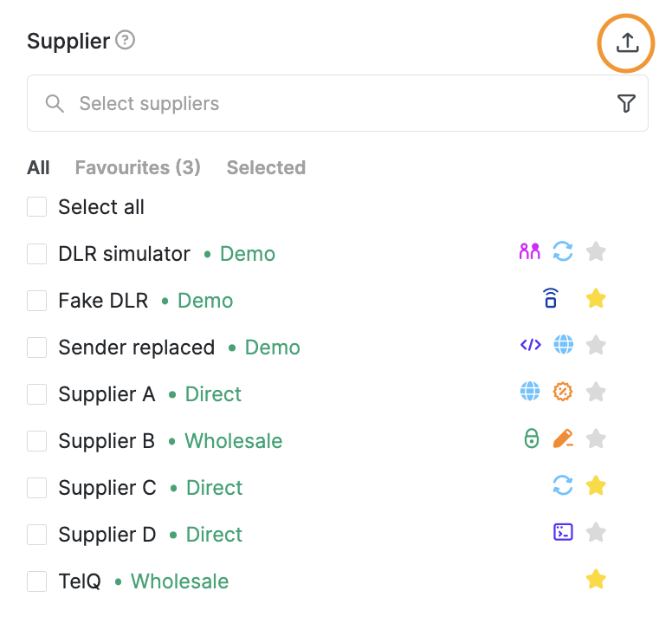Click the sync arrows icon on Supplier C
The width and height of the screenshot is (672, 643).
pos(563,485)
